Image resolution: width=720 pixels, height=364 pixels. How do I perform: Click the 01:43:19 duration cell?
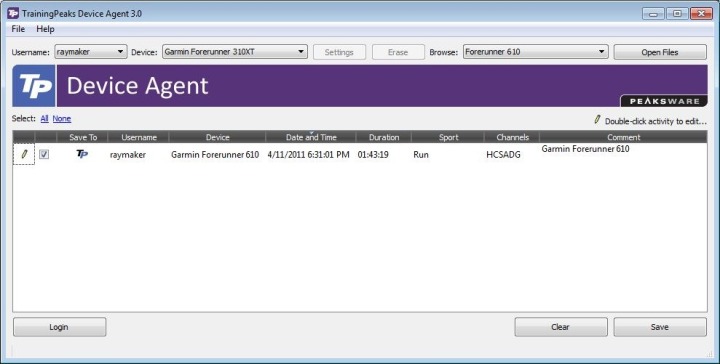pos(373,155)
